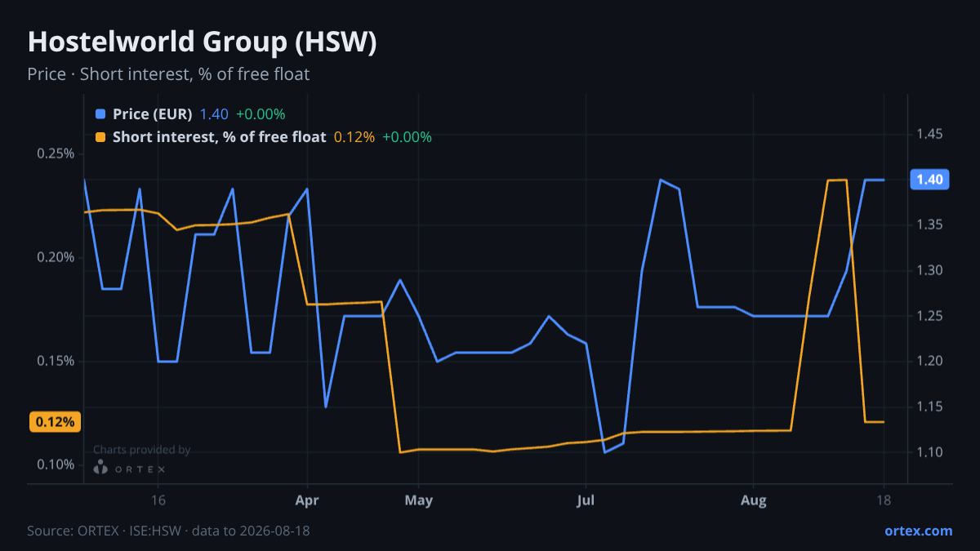Click the Price change +0.00% in legend
Viewport: 980px width, 551px height.
[x=261, y=114]
